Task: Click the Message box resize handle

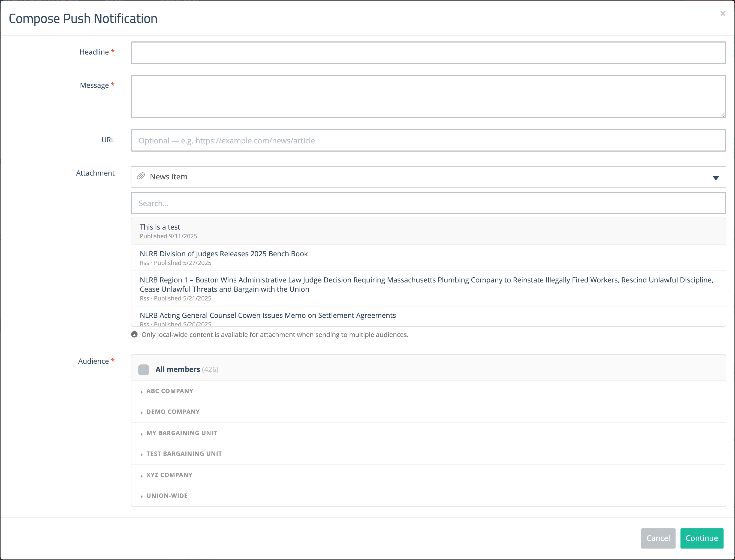Action: pyautogui.click(x=722, y=115)
